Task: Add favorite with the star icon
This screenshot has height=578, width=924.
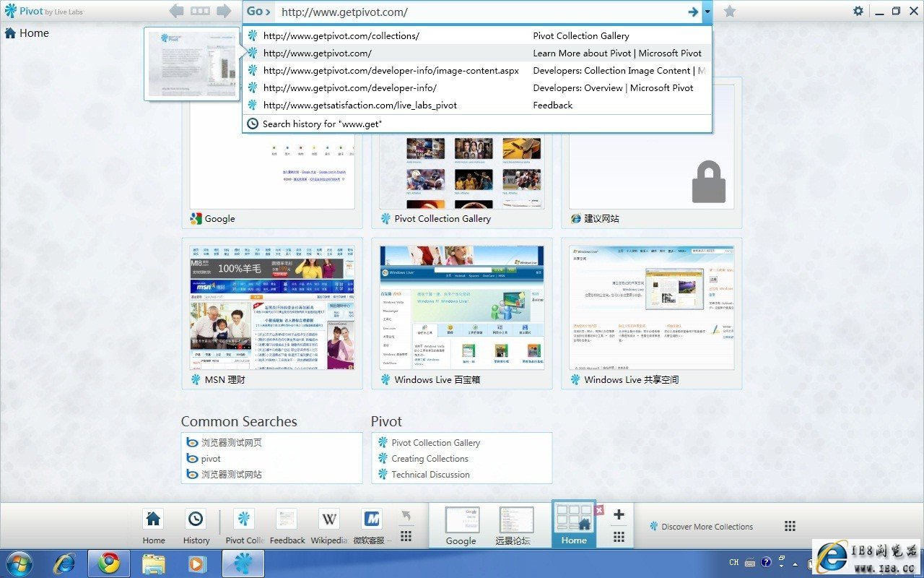Action: pos(730,12)
